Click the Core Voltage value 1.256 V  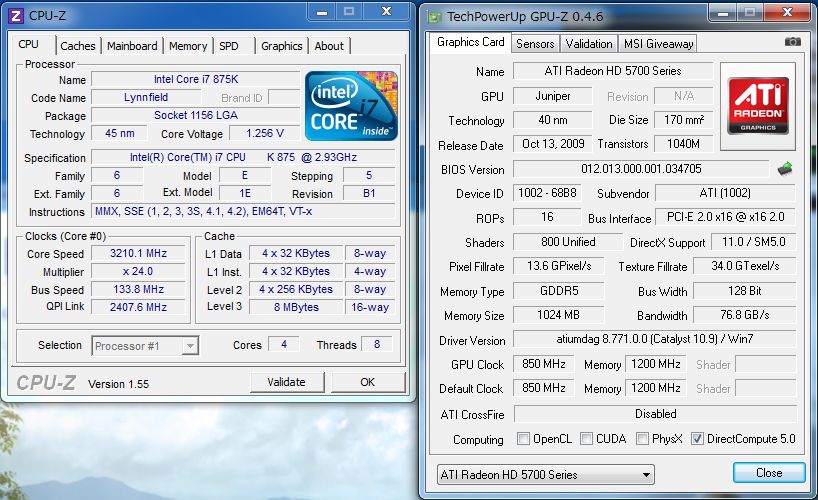(x=265, y=133)
